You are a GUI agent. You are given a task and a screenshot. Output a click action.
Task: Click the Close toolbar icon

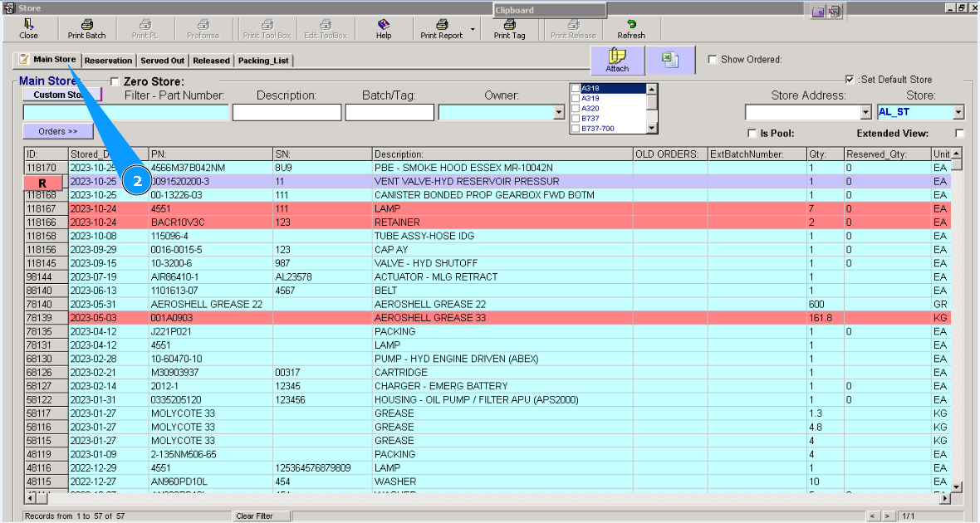28,26
